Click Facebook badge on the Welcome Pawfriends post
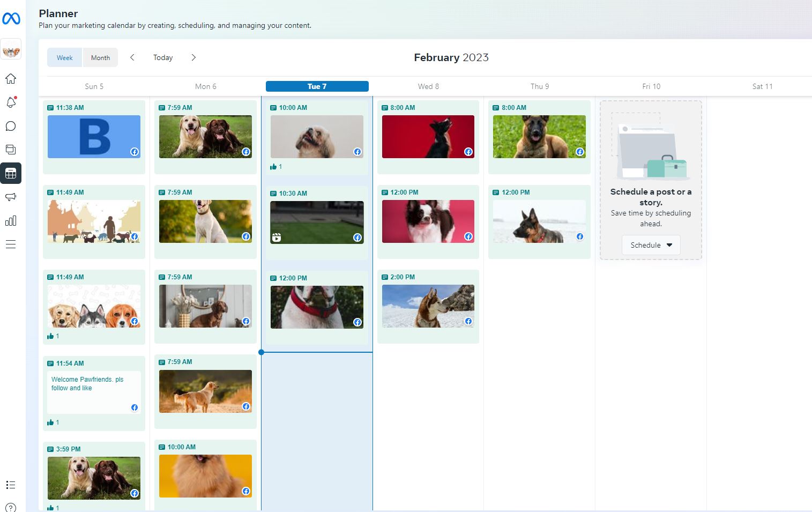The width and height of the screenshot is (812, 512). (135, 407)
